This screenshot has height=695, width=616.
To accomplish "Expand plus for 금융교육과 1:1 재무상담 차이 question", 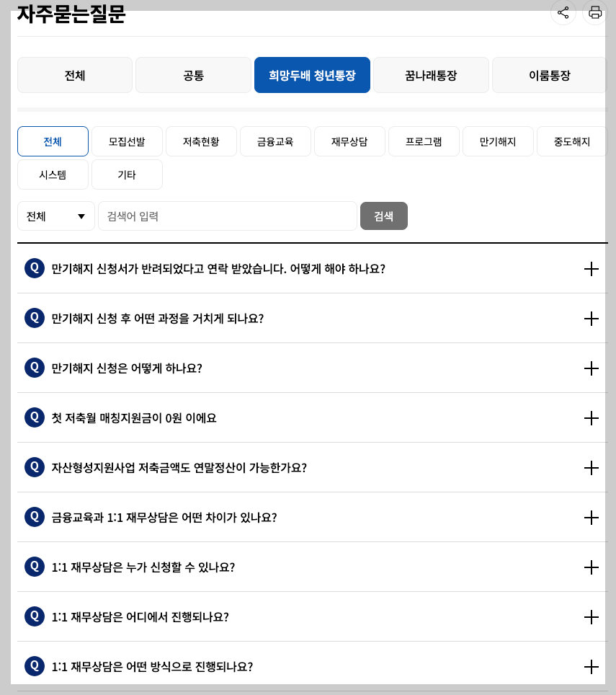I will pos(592,517).
